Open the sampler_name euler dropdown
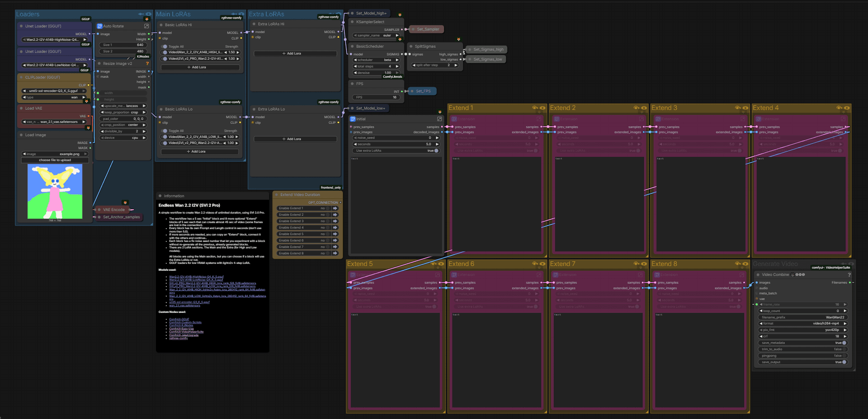 click(x=376, y=35)
